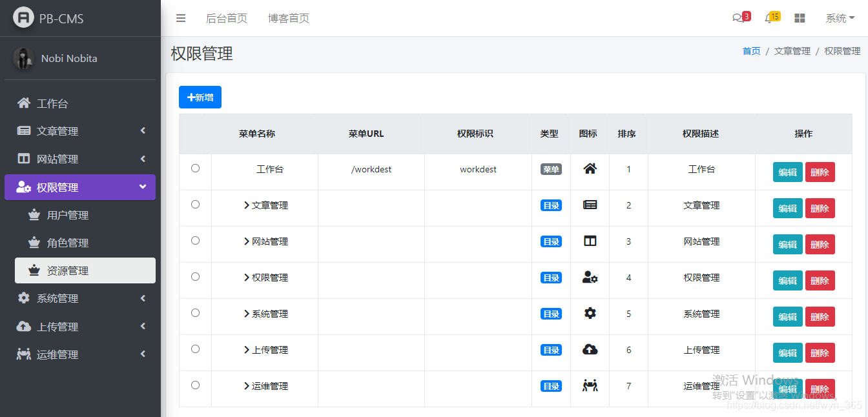Click the 新增 button
The image size is (868, 417).
coord(200,97)
